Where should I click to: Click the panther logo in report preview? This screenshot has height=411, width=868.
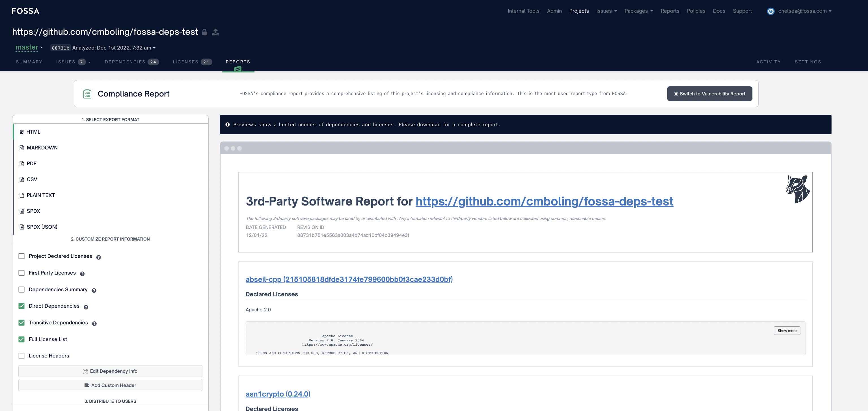pyautogui.click(x=798, y=189)
